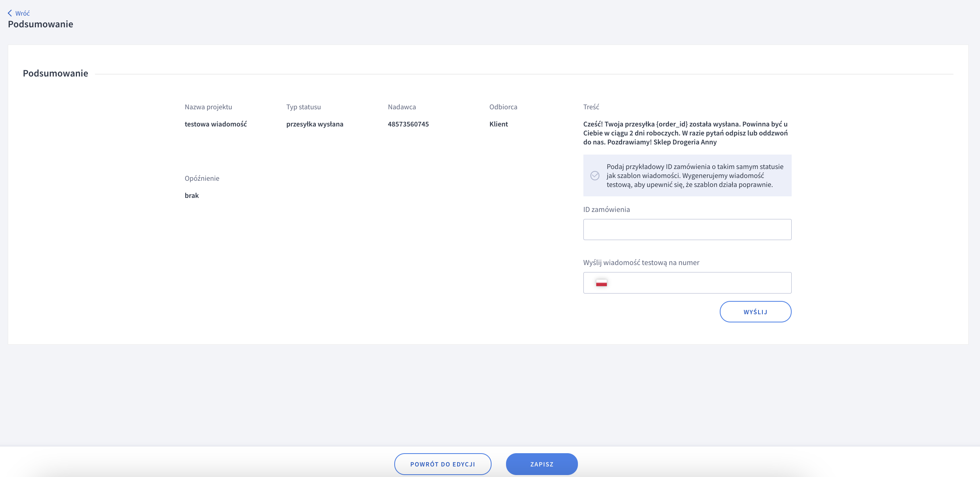Click the Podsumowanie section heading in card
The image size is (980, 477).
55,73
